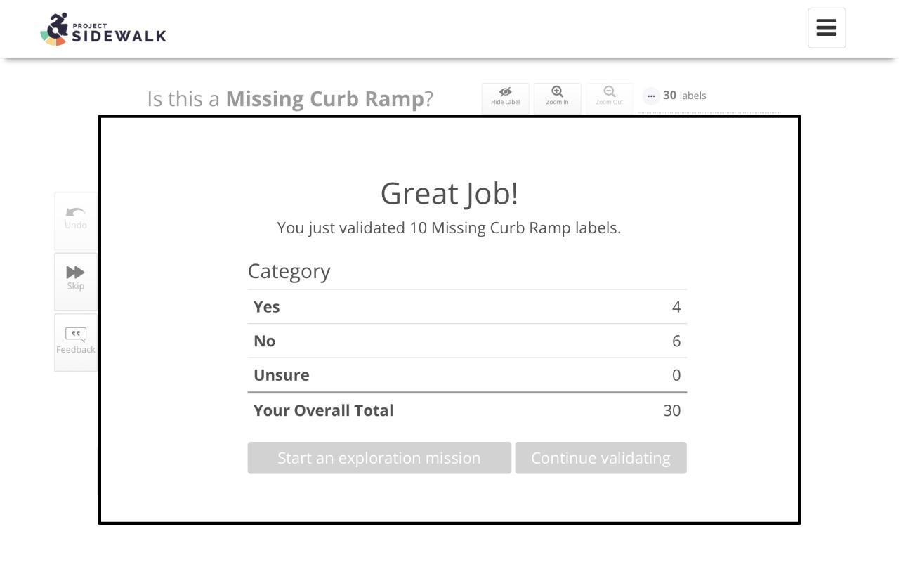Image resolution: width=899 pixels, height=588 pixels.
Task: Click validated 10 Missing Curb Ramp message
Action: (x=449, y=228)
